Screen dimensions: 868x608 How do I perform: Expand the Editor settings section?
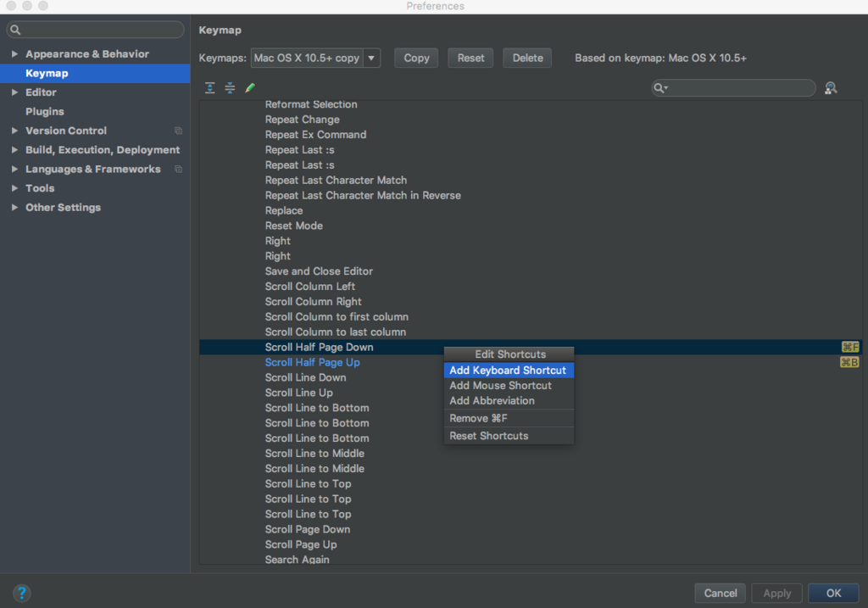(x=14, y=92)
